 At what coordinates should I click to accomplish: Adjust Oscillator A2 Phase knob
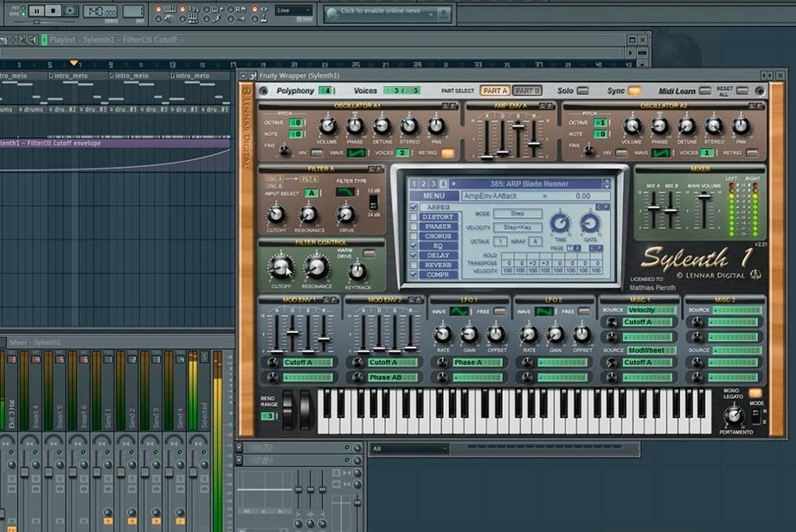point(659,126)
